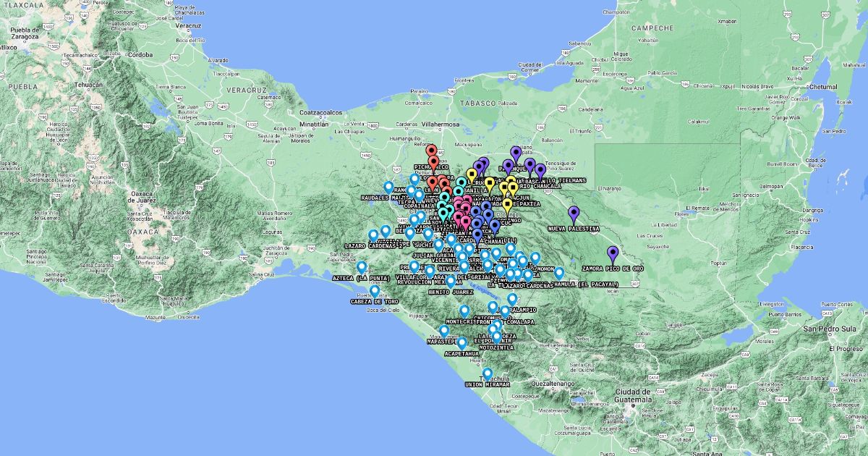Click the Nueva Palestina text label
Image resolution: width=868 pixels, height=456 pixels.
(574, 229)
